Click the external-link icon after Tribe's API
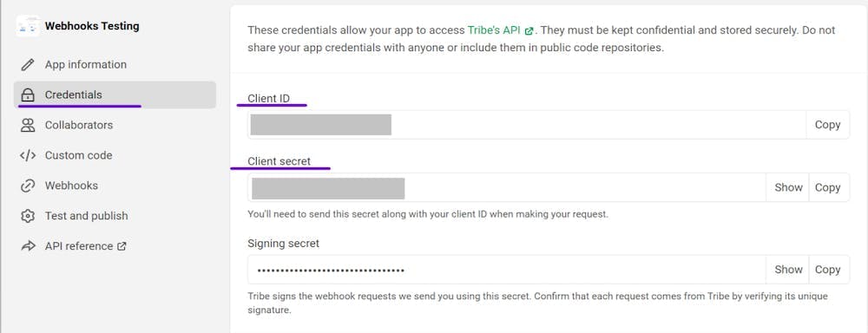Image resolution: width=868 pixels, height=333 pixels. (529, 30)
